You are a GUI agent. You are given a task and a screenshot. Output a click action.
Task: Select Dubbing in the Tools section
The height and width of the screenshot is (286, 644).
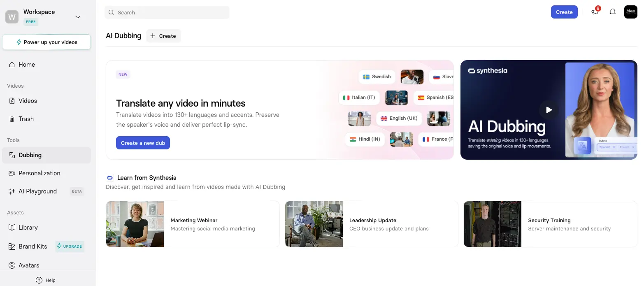point(46,155)
